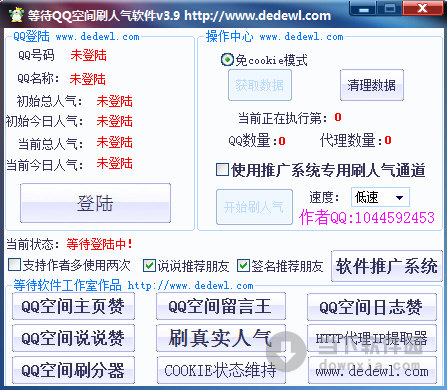Launch QQ空间留言王 tool

click(221, 306)
